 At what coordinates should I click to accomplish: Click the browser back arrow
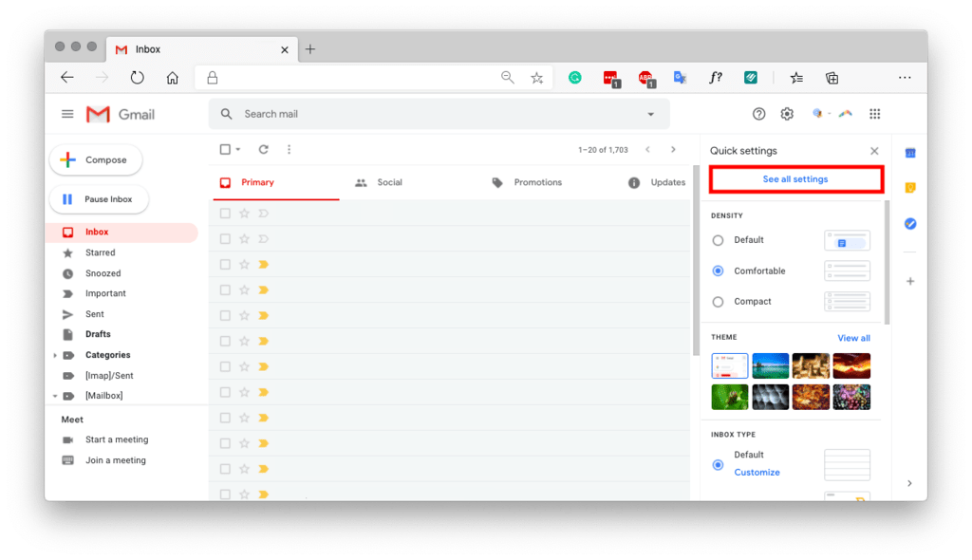tap(67, 78)
